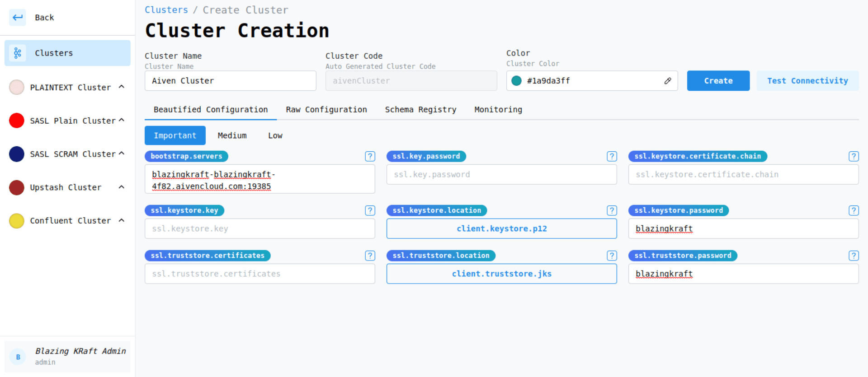Image resolution: width=868 pixels, height=377 pixels.
Task: Collapse the Confluent Cluster entry
Action: [122, 220]
